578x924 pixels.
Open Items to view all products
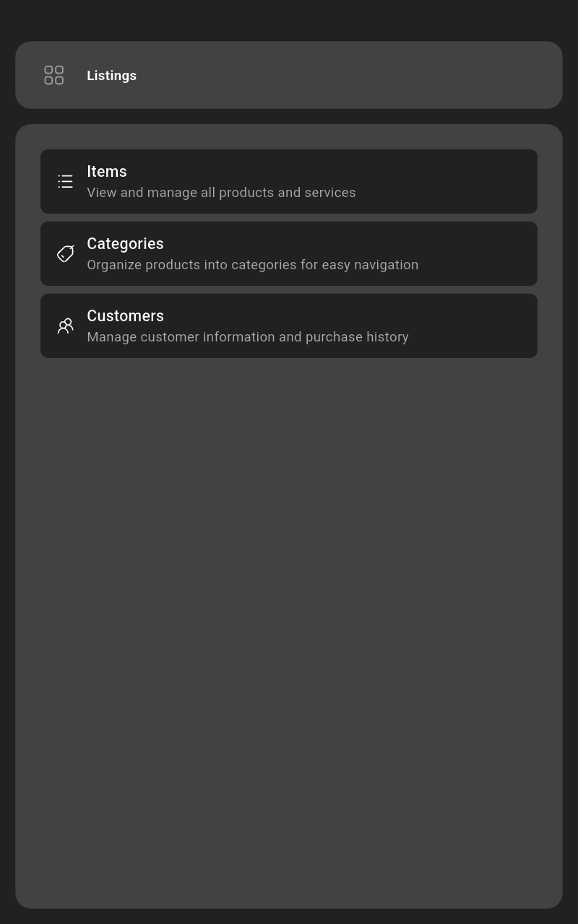pyautogui.click(x=289, y=181)
